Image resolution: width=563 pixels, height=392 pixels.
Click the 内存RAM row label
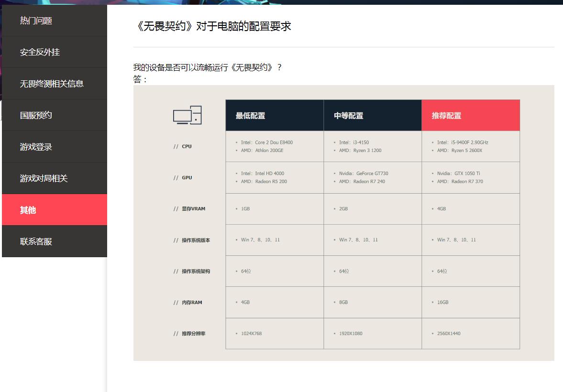190,302
